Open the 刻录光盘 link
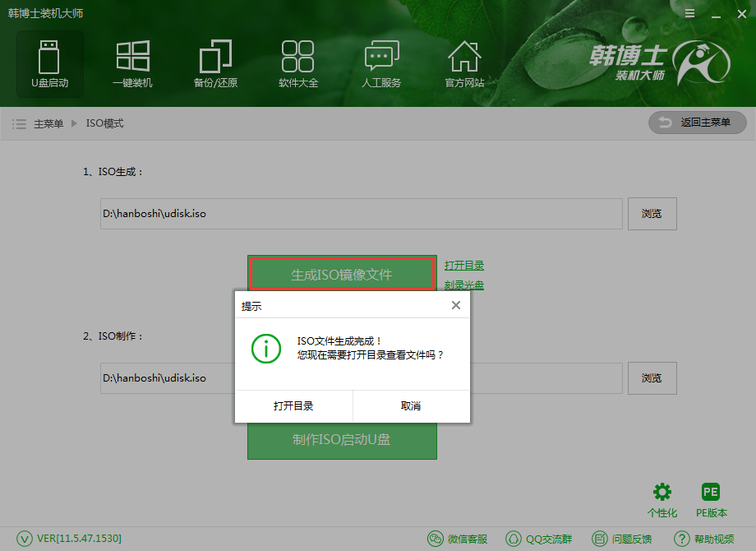This screenshot has width=756, height=551. point(464,285)
